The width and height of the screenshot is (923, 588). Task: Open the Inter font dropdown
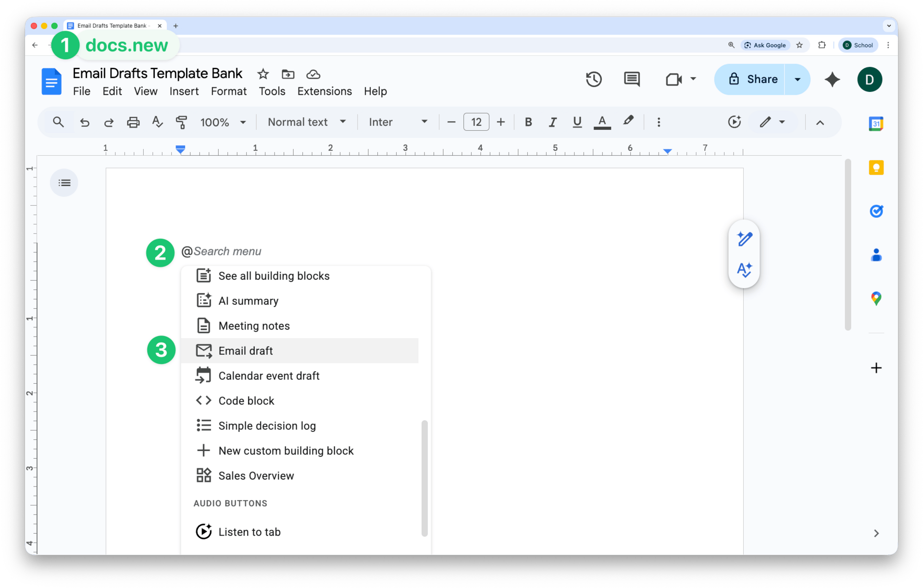pos(398,122)
